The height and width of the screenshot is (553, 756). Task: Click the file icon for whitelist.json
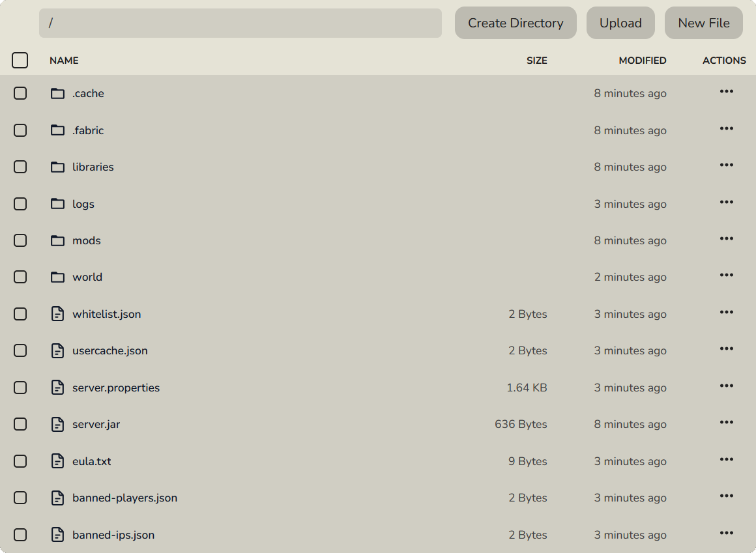pos(58,314)
